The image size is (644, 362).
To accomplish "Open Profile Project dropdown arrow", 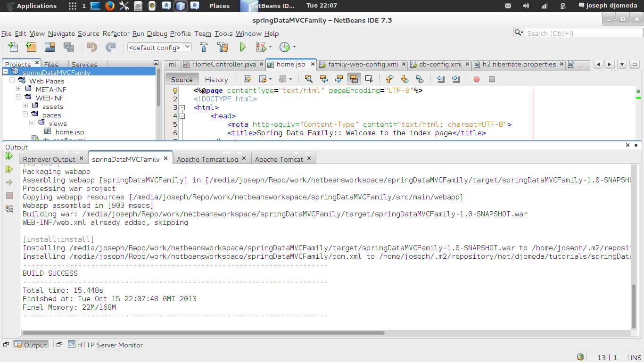I will 294,47.
